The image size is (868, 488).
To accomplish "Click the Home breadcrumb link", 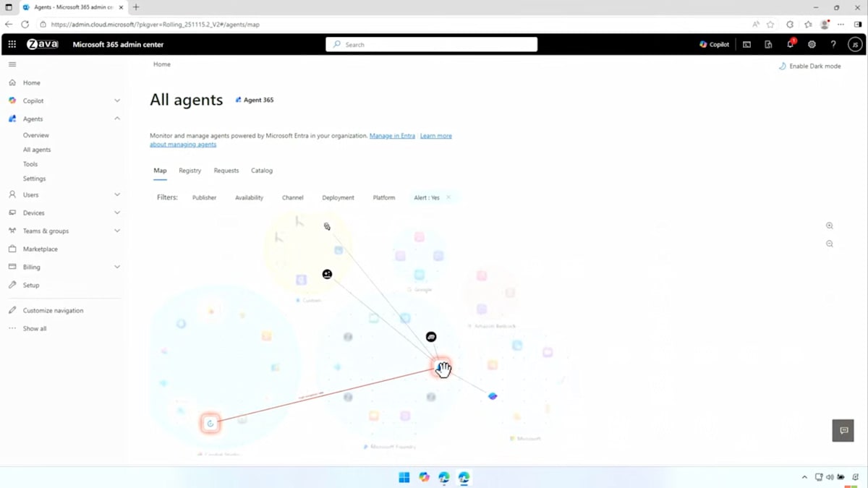I will pos(162,64).
